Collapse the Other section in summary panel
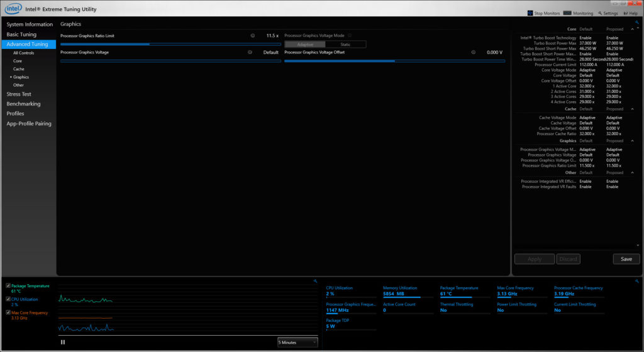Screen dimensions: 644x352 tap(632, 172)
